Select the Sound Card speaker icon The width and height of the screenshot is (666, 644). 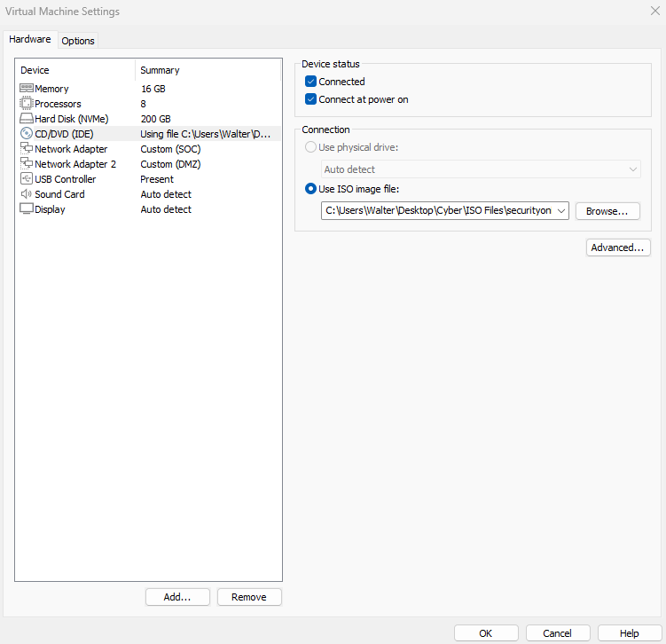[27, 194]
